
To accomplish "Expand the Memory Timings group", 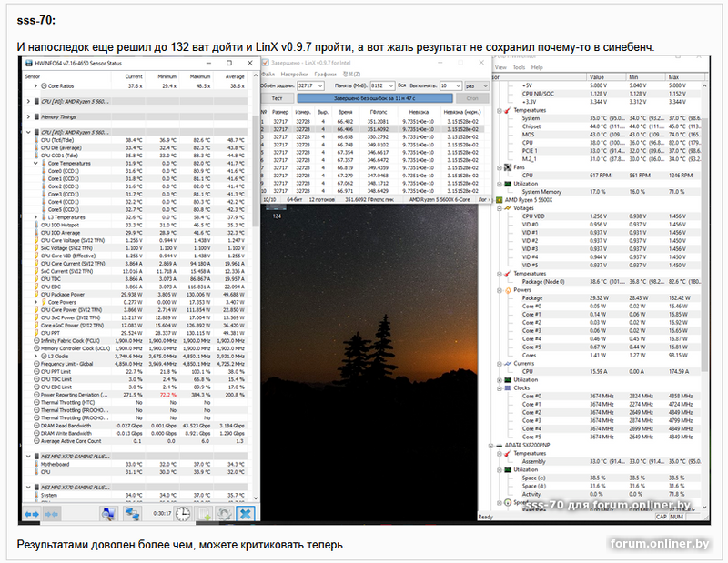I will 27,116.
